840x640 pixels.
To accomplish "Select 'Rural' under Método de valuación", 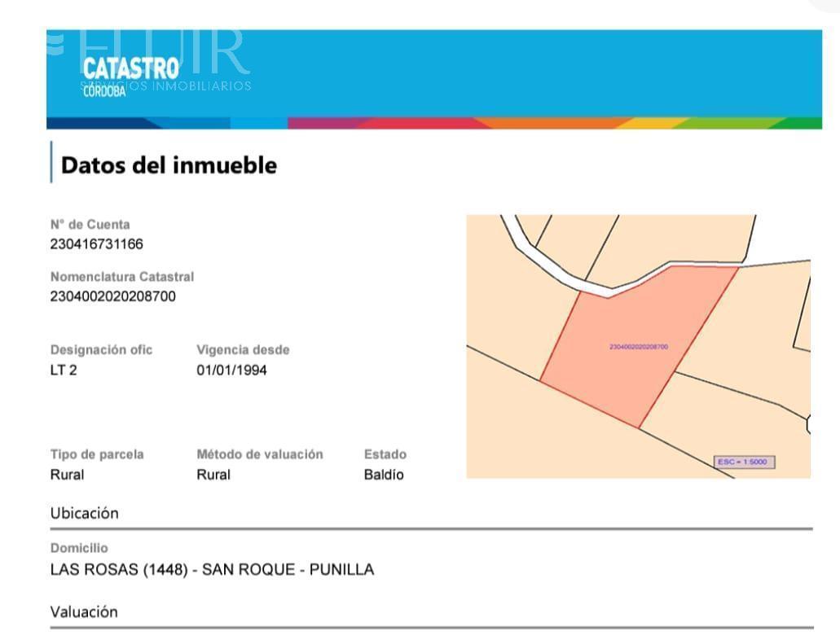I will pyautogui.click(x=213, y=475).
